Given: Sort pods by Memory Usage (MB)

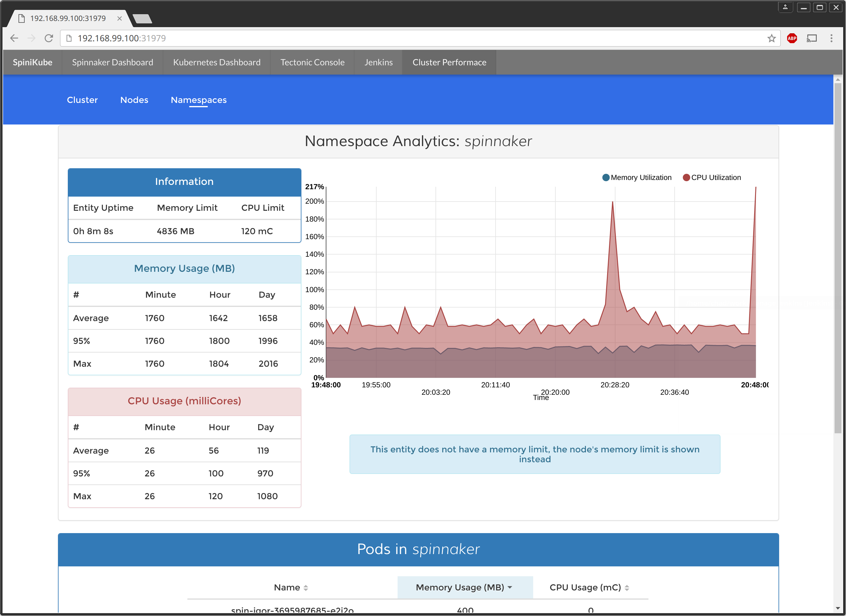Looking at the screenshot, I should tap(464, 587).
